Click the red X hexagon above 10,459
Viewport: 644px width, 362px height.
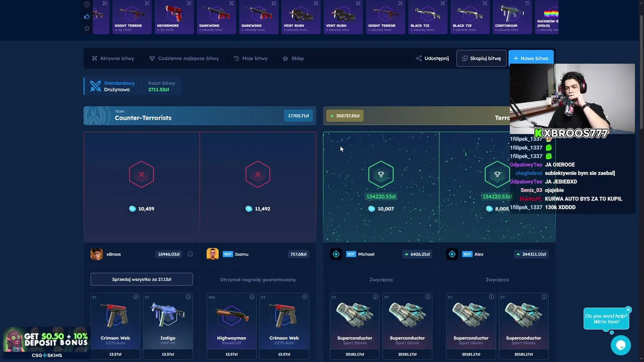point(141,174)
